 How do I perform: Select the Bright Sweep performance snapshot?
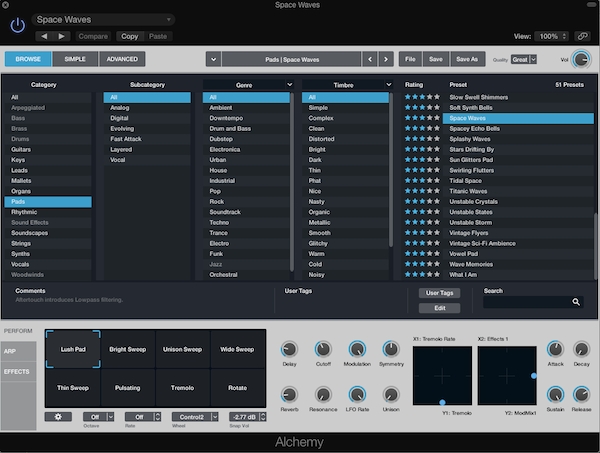pyautogui.click(x=128, y=349)
